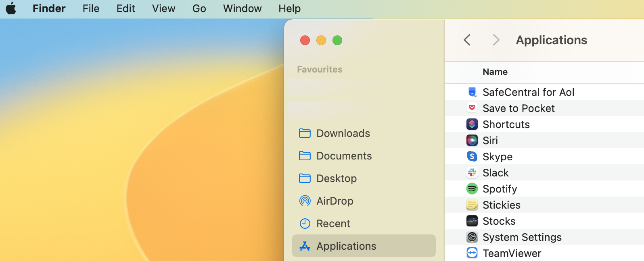
Task: Select Documents label in Favourites
Action: coord(344,156)
